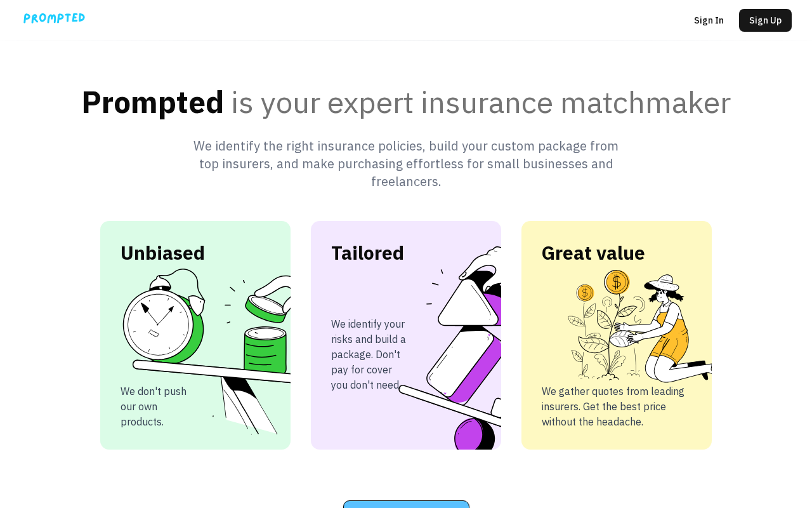Select the Great value card heading
The image size is (812, 508).
(x=593, y=253)
